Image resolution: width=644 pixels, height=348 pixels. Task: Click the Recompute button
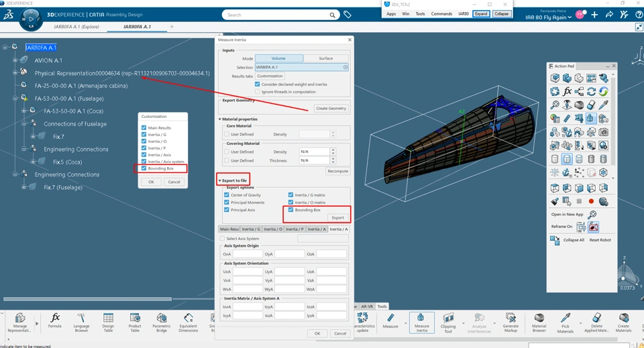pyautogui.click(x=338, y=171)
